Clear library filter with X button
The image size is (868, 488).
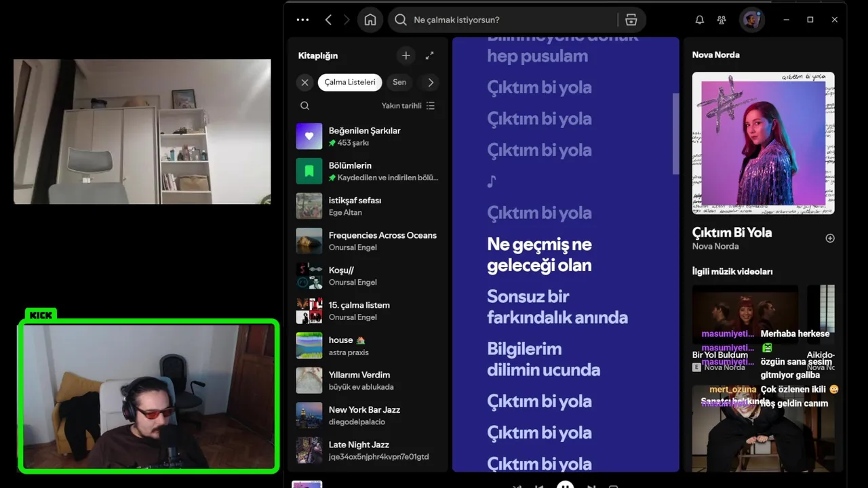(304, 82)
